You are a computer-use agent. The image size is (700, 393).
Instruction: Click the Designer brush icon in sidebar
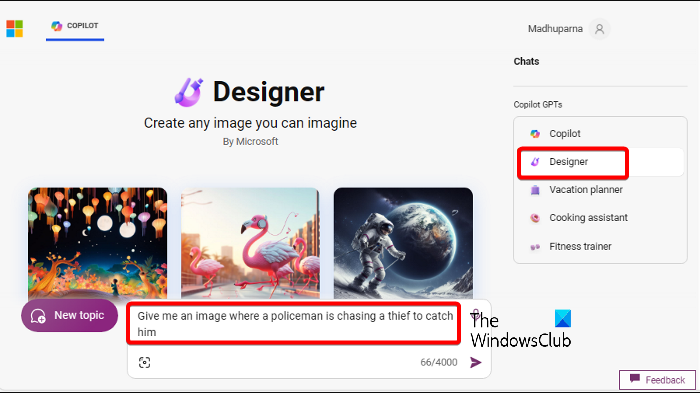click(x=535, y=162)
